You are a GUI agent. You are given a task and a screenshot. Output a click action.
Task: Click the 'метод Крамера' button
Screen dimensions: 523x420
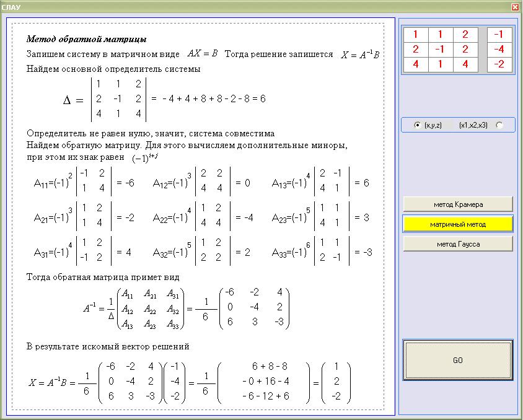pyautogui.click(x=458, y=204)
